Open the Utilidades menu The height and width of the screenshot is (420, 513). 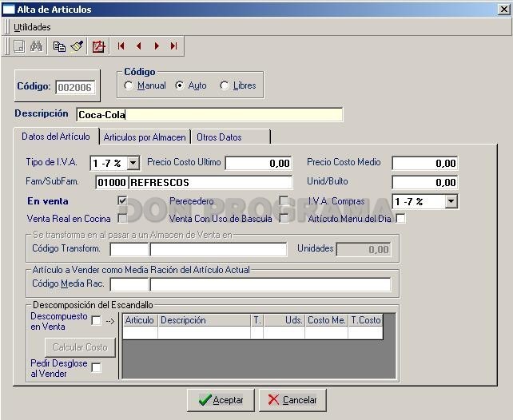pos(32,27)
